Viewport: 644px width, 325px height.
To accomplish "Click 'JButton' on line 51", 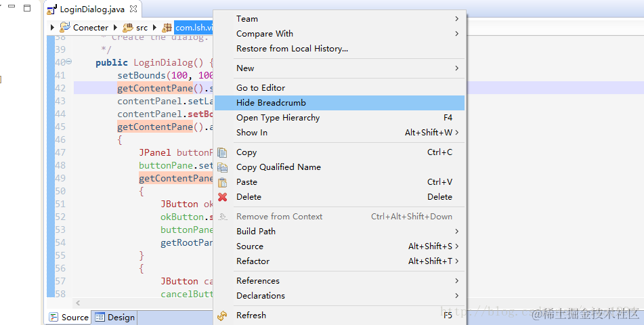I will click(x=179, y=204).
